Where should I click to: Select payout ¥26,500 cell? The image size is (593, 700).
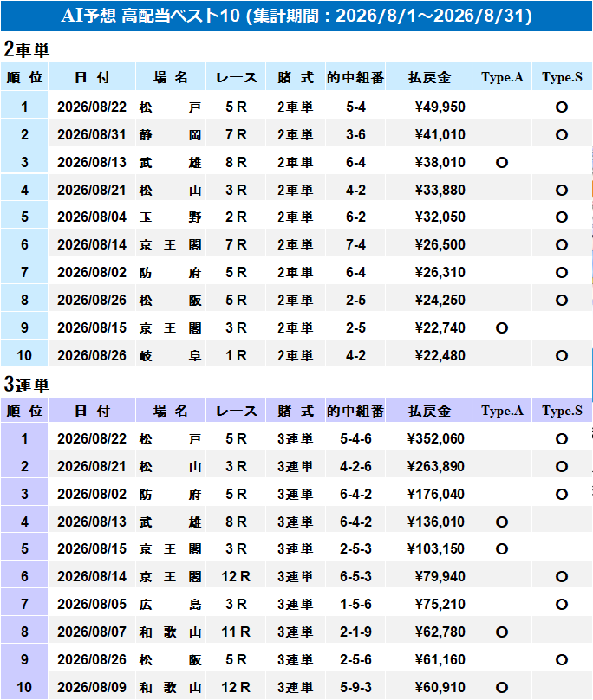tap(429, 244)
